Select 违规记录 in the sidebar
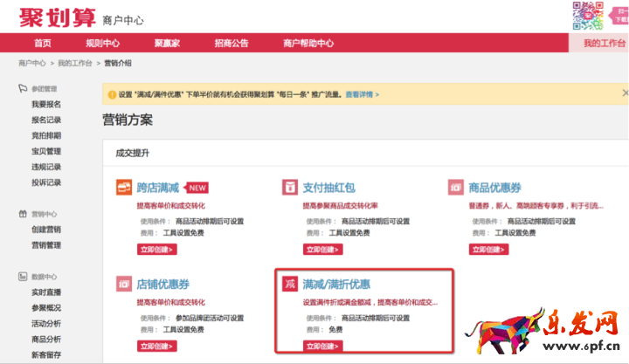The image size is (629, 364). click(x=46, y=167)
